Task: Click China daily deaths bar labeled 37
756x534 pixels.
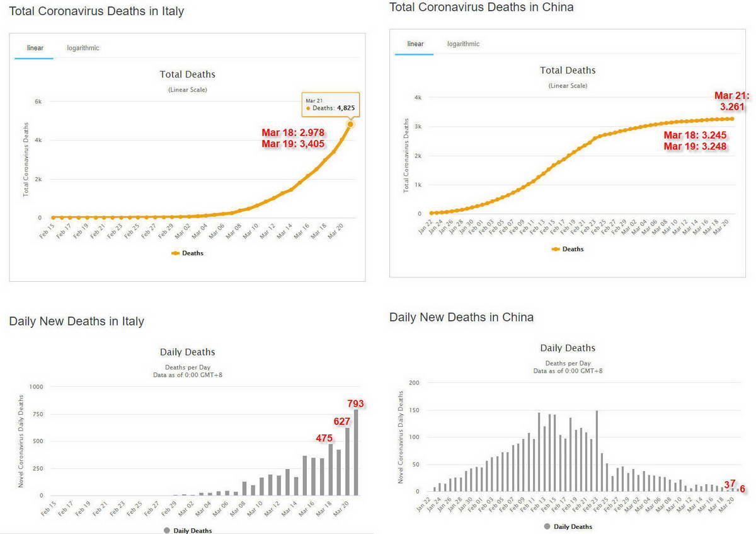Action: 731,490
